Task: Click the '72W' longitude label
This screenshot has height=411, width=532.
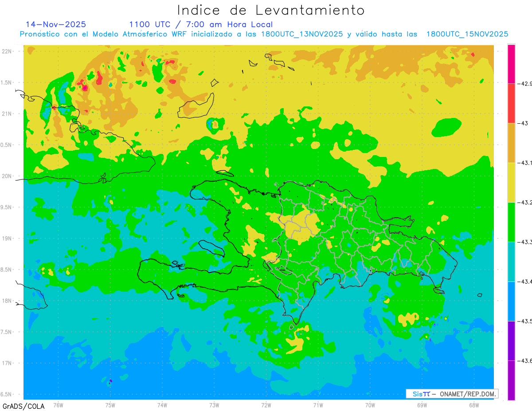Action: (x=266, y=405)
